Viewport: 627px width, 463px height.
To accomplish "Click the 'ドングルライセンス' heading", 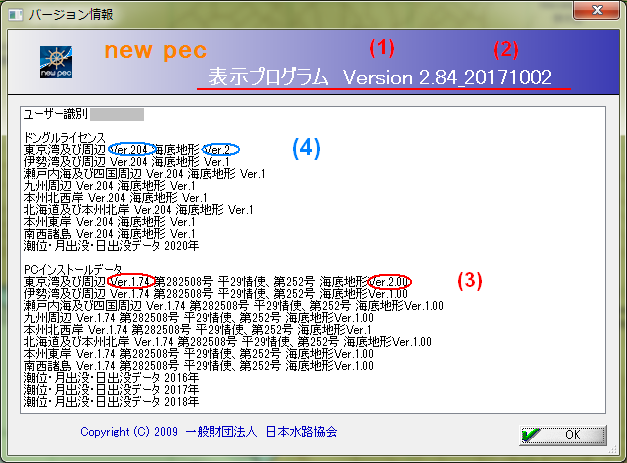I will click(x=65, y=138).
